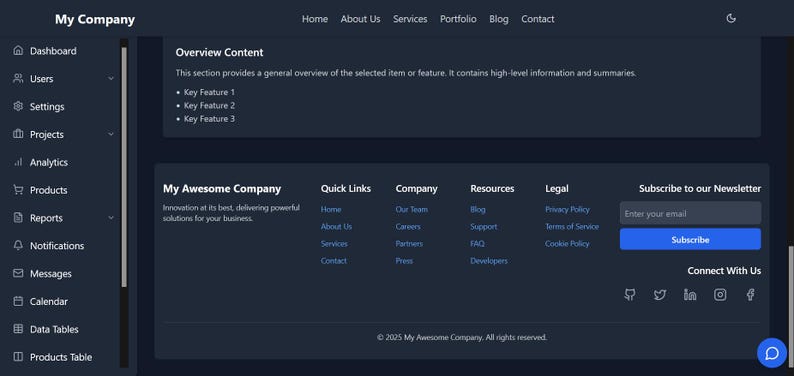Open the footer Contact link
The height and width of the screenshot is (376, 794).
(x=334, y=261)
